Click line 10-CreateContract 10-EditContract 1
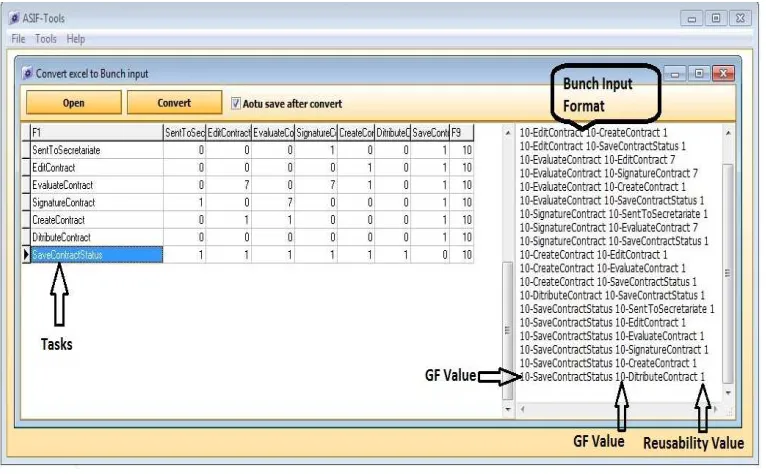The width and height of the screenshot is (766, 474). point(593,255)
